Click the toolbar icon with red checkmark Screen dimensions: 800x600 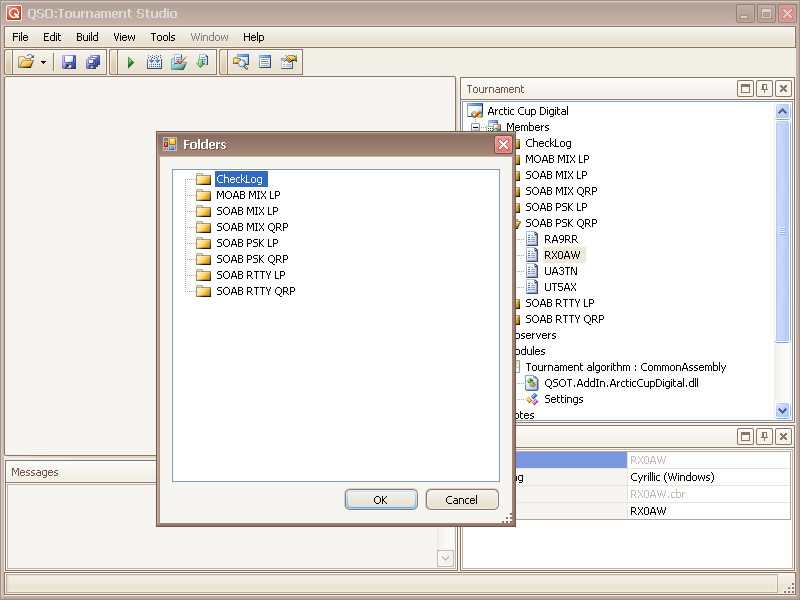tap(179, 62)
